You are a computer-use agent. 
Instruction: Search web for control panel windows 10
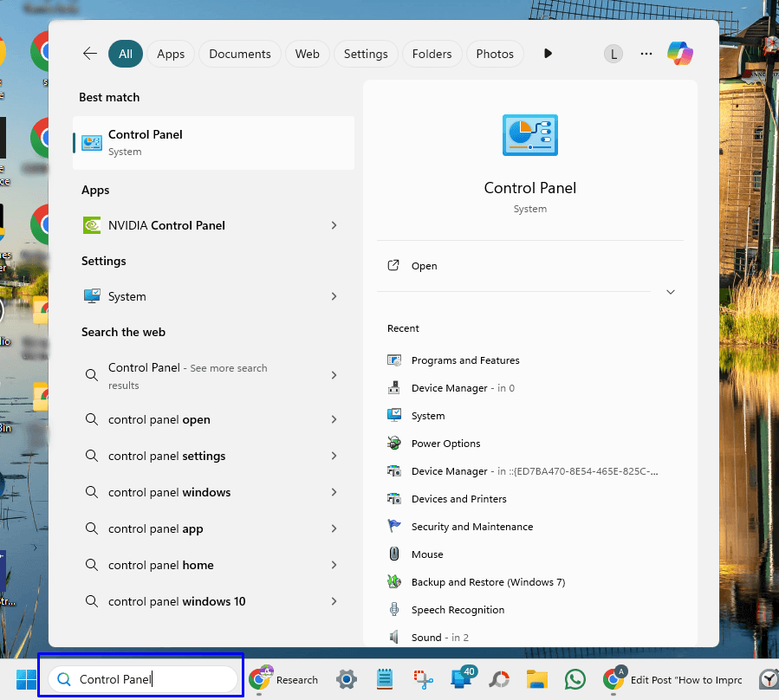point(214,601)
